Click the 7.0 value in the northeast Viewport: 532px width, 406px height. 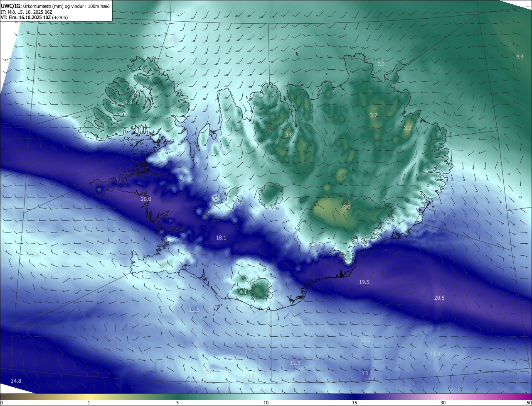coord(381,64)
